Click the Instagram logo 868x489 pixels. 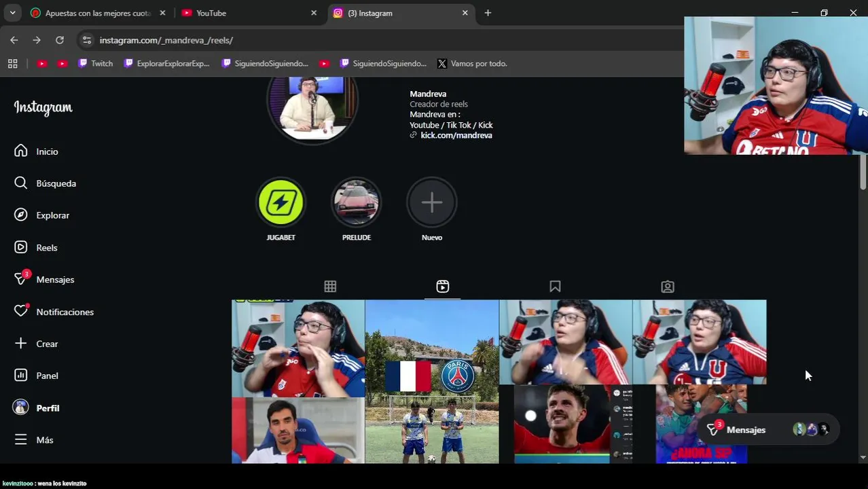click(43, 108)
